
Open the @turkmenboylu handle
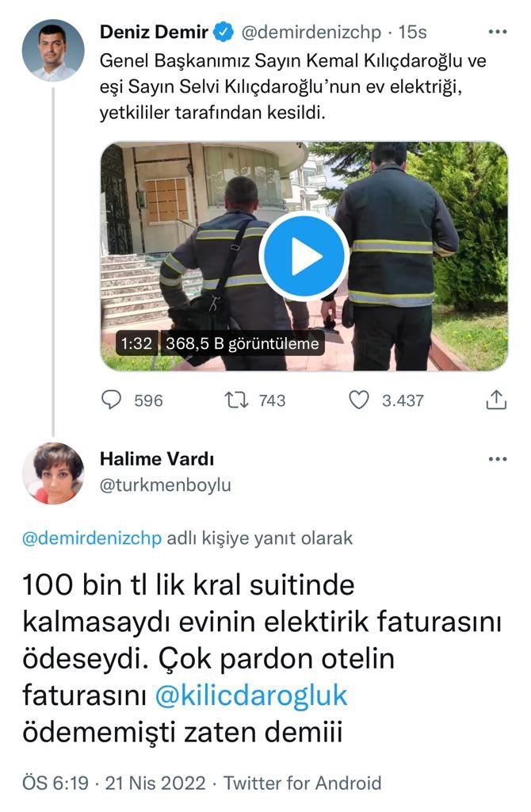click(165, 485)
